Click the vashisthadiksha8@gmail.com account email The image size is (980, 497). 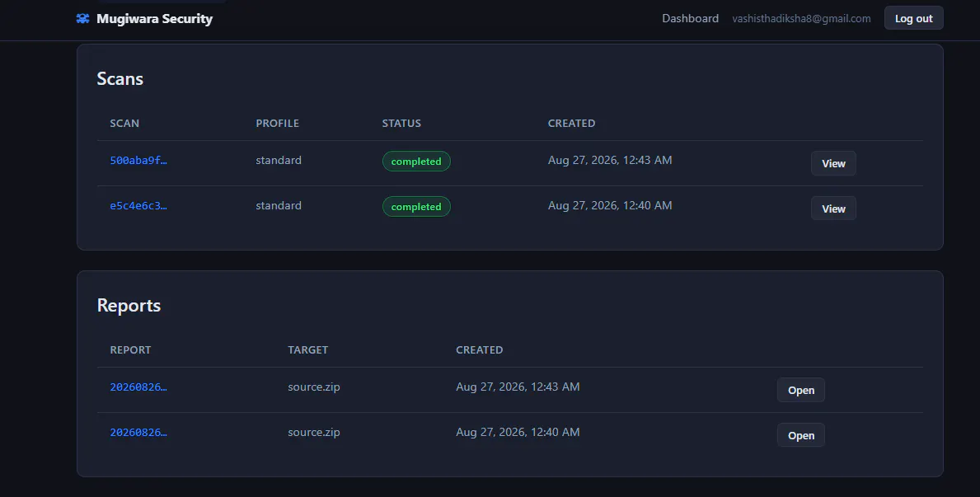point(801,19)
